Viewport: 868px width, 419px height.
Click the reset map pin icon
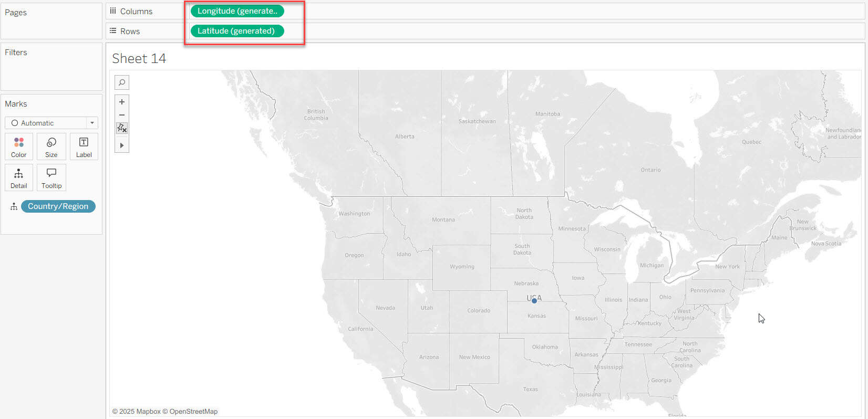[122, 128]
